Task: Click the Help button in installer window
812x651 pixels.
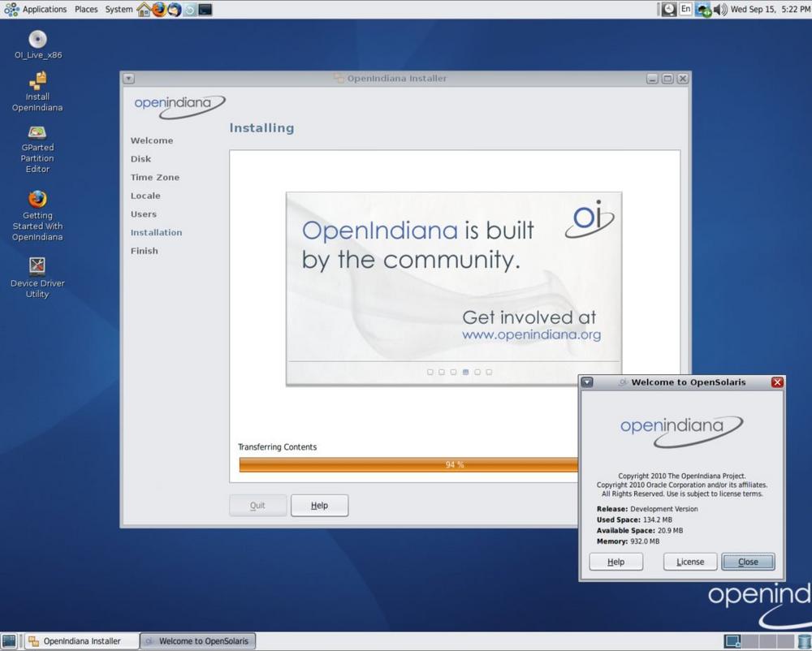Action: pos(319,506)
